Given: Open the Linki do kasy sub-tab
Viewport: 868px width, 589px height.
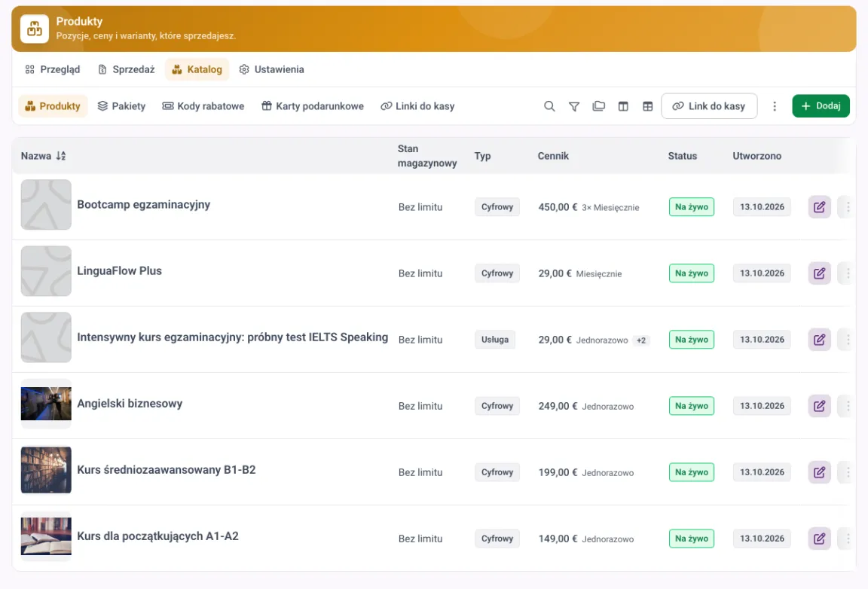Looking at the screenshot, I should 417,106.
